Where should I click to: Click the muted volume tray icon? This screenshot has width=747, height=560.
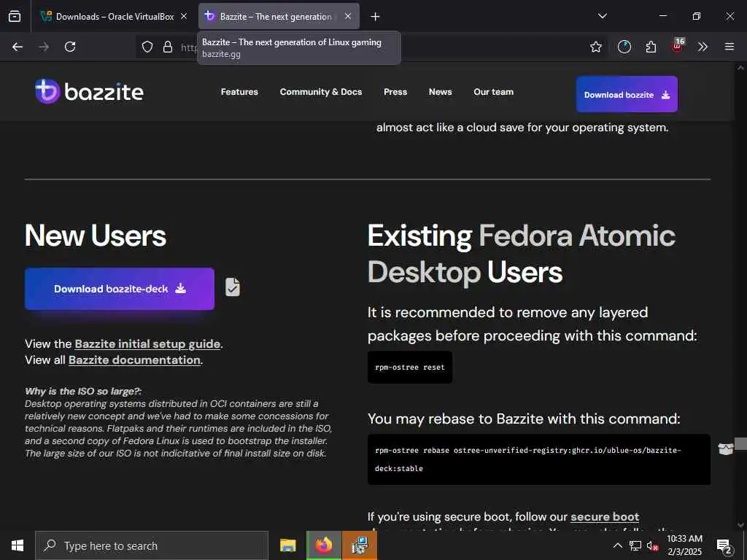pyautogui.click(x=652, y=545)
